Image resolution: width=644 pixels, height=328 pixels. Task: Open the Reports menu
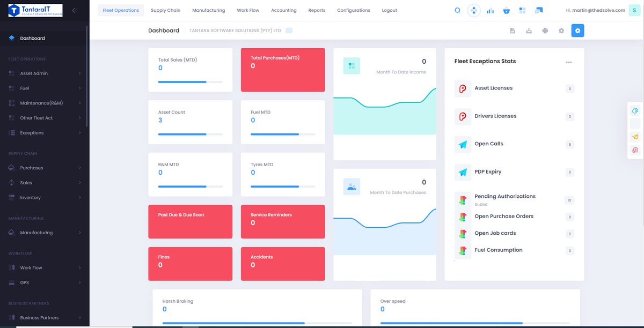tap(317, 10)
